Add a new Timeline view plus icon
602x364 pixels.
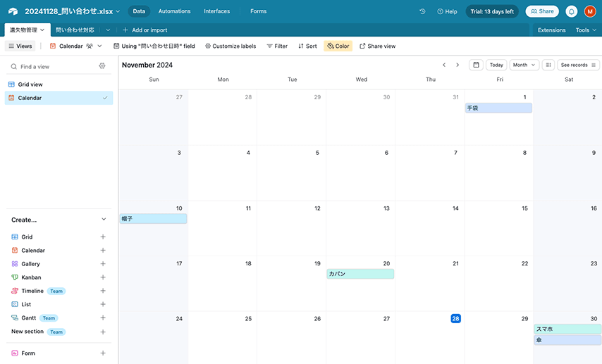click(x=103, y=291)
